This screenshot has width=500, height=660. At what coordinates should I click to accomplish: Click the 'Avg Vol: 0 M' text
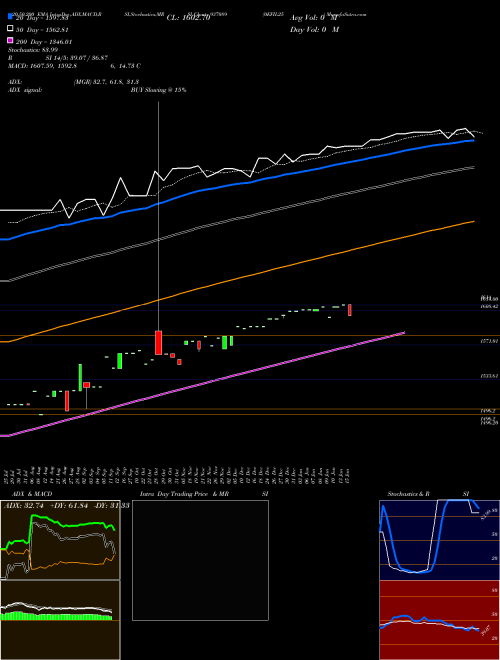(314, 18)
